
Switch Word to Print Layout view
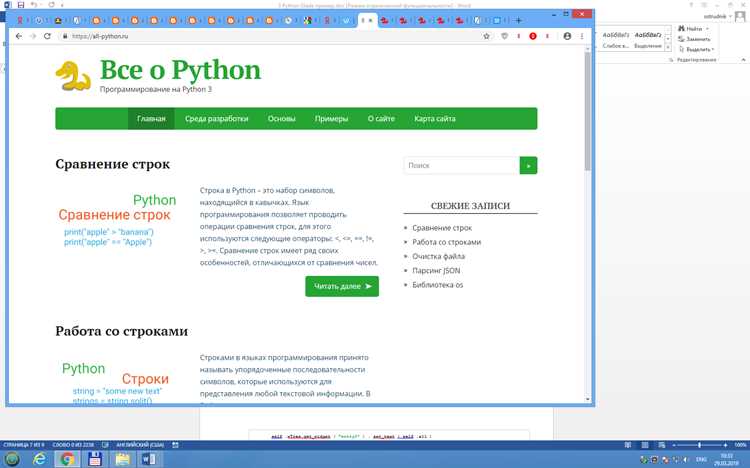pos(645,445)
